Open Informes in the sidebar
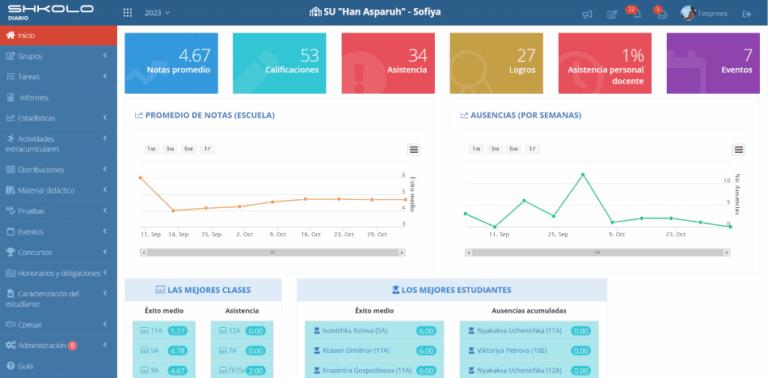Screen dimensions: 768x378 (58, 97)
